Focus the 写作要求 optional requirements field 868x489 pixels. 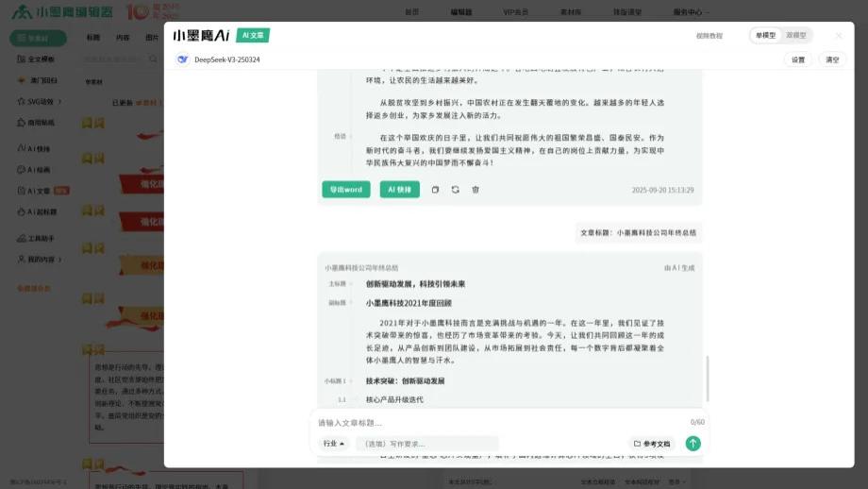click(x=427, y=444)
